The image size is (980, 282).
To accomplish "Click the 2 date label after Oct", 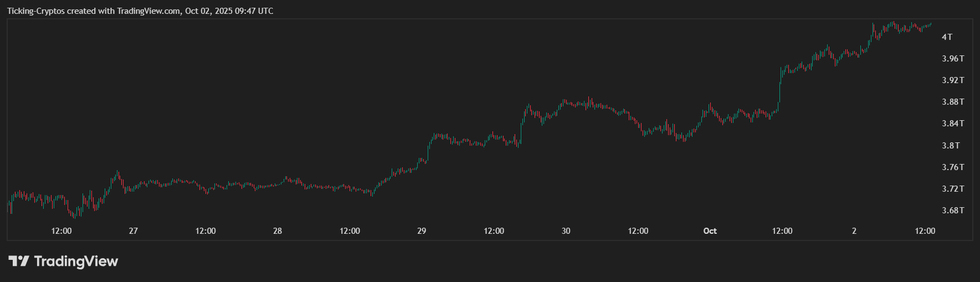I will [854, 231].
